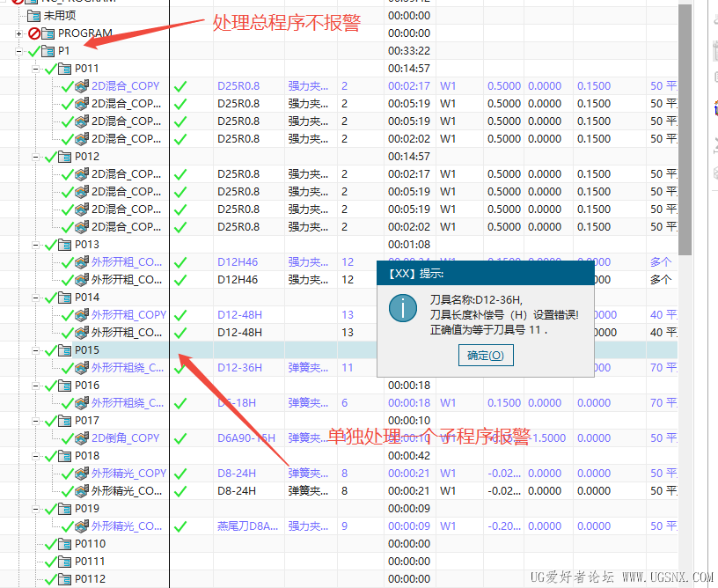Click the P012 folder icon

(64, 157)
